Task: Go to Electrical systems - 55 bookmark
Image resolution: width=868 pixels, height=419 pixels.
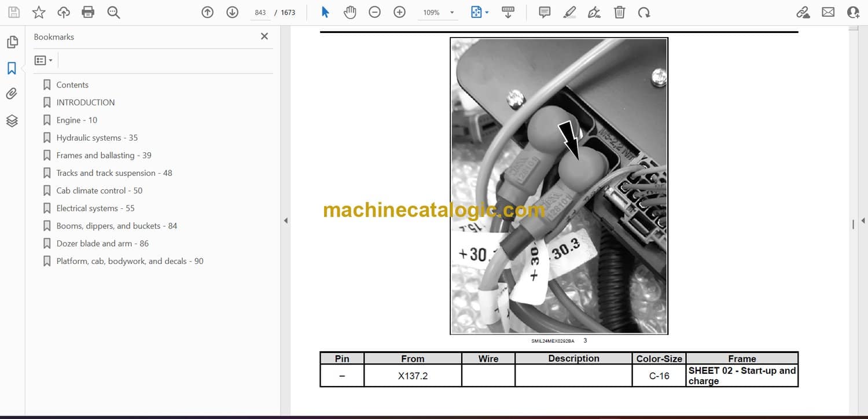Action: point(95,208)
